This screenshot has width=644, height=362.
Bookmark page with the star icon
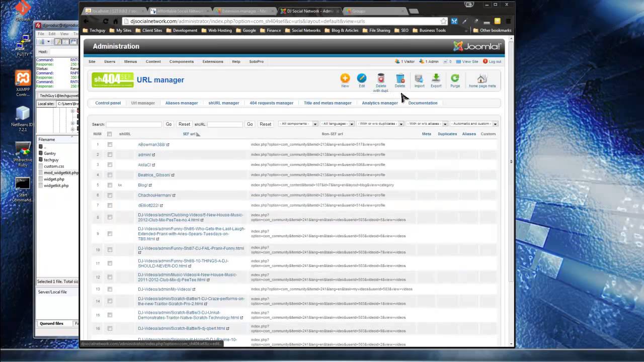(x=443, y=21)
